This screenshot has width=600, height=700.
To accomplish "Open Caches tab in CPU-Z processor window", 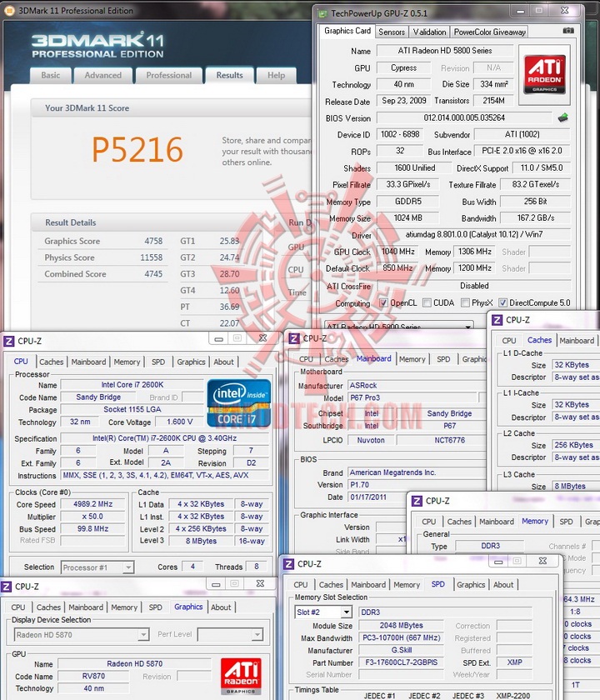I will [x=52, y=362].
